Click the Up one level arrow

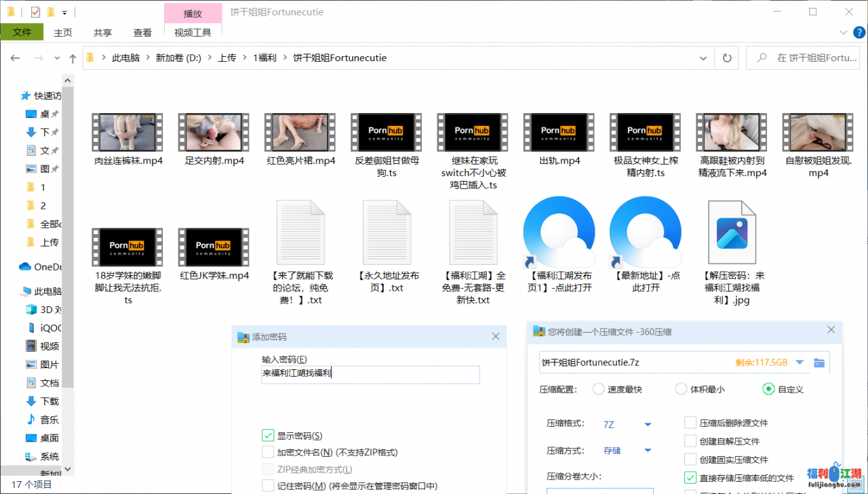(x=73, y=58)
